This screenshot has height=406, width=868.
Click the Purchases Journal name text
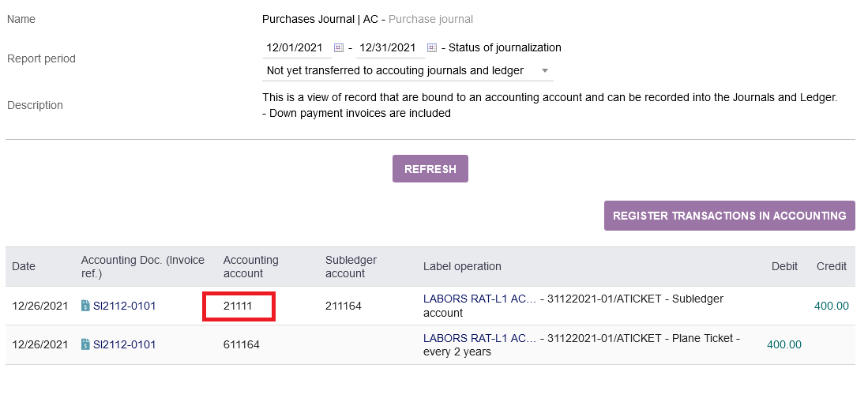point(320,20)
